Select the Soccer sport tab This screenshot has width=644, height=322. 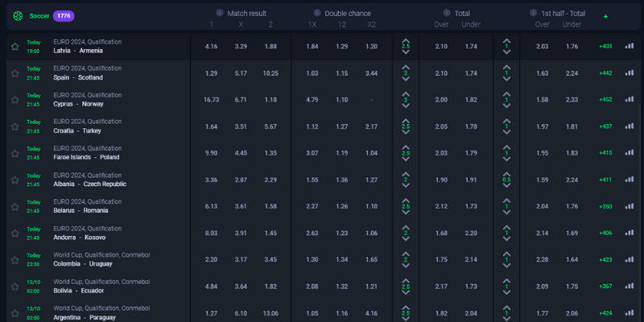point(40,15)
